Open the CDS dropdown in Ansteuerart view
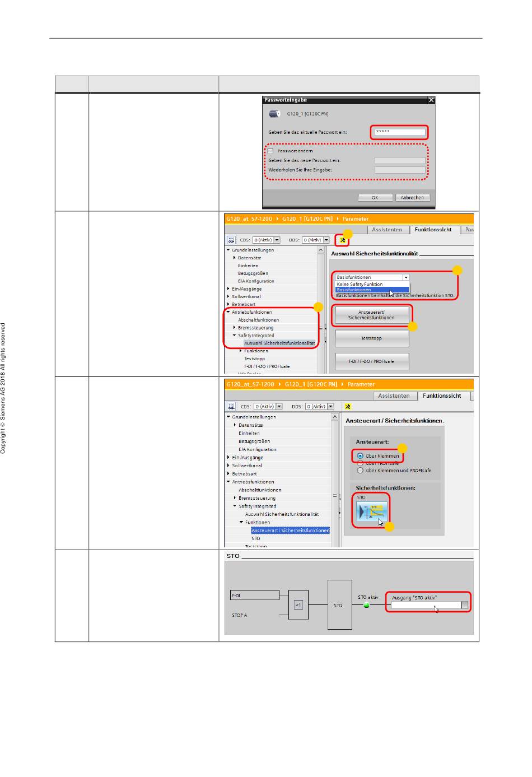Viewport: 532px width, 777px height. coord(279,407)
